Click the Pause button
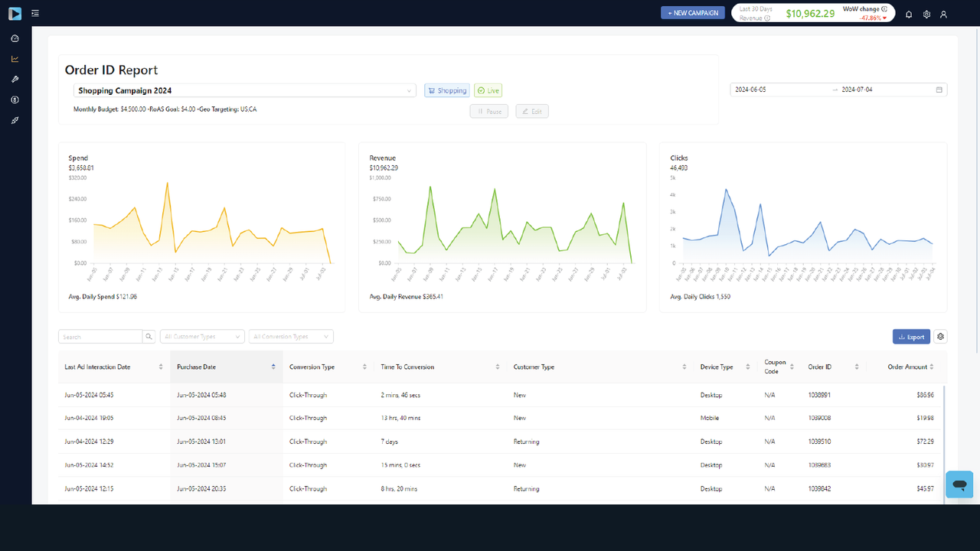 [x=489, y=112]
